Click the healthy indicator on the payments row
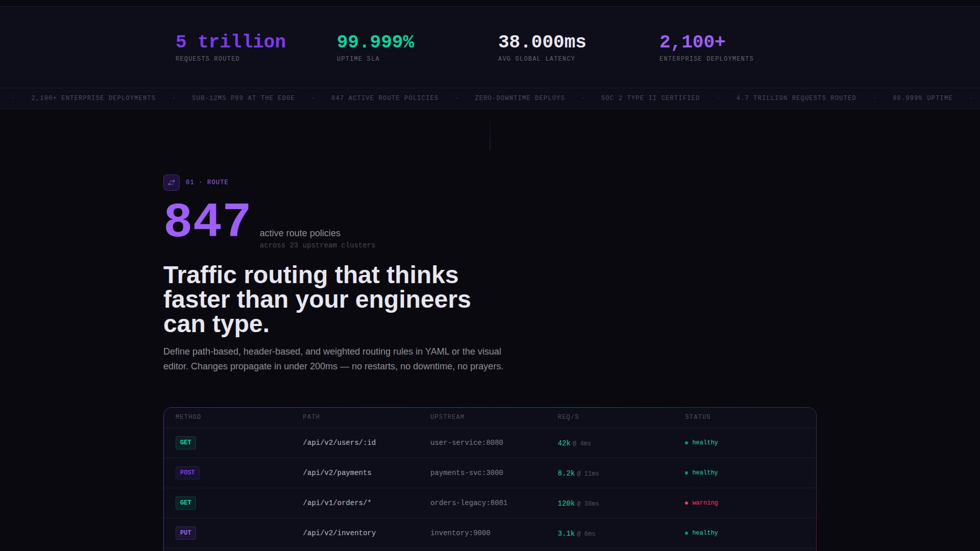Image resolution: width=980 pixels, height=551 pixels. tap(686, 472)
